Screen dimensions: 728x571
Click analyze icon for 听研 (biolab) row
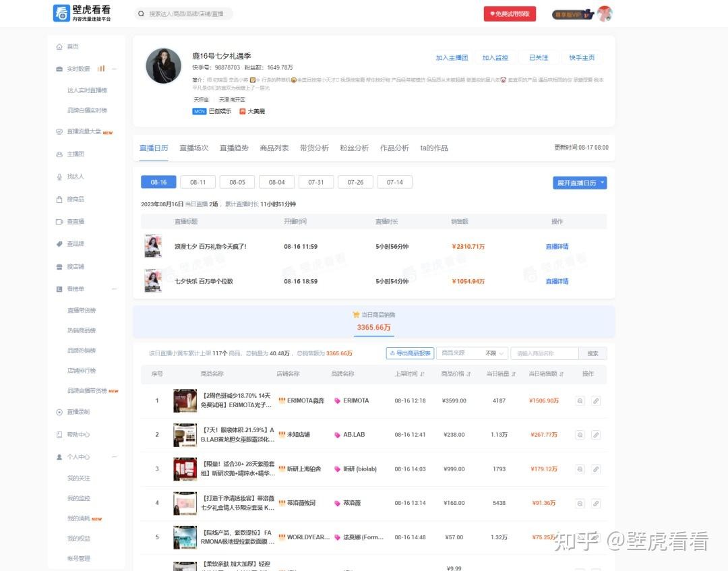580,469
